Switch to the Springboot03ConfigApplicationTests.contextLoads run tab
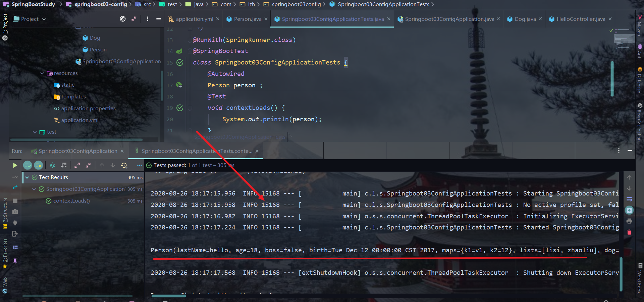This screenshot has width=644, height=302. 197,151
